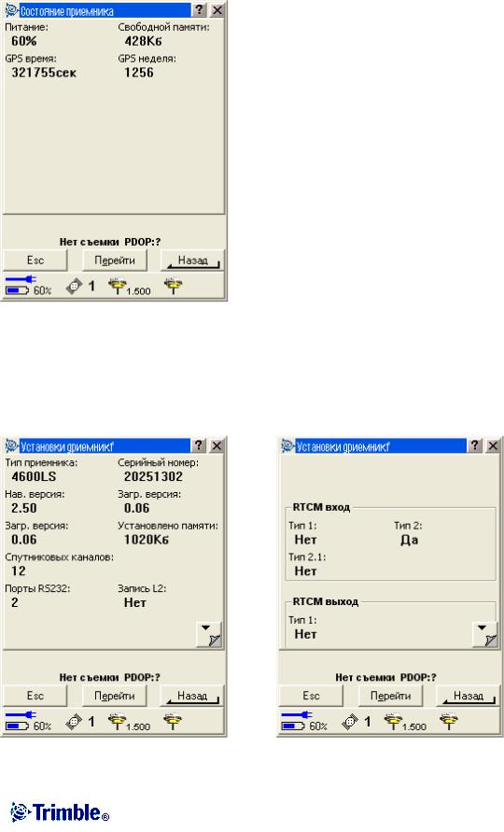This screenshot has height=832, width=504.
Task: Click satellite count icon in RTCM window status bar
Action: (350, 723)
